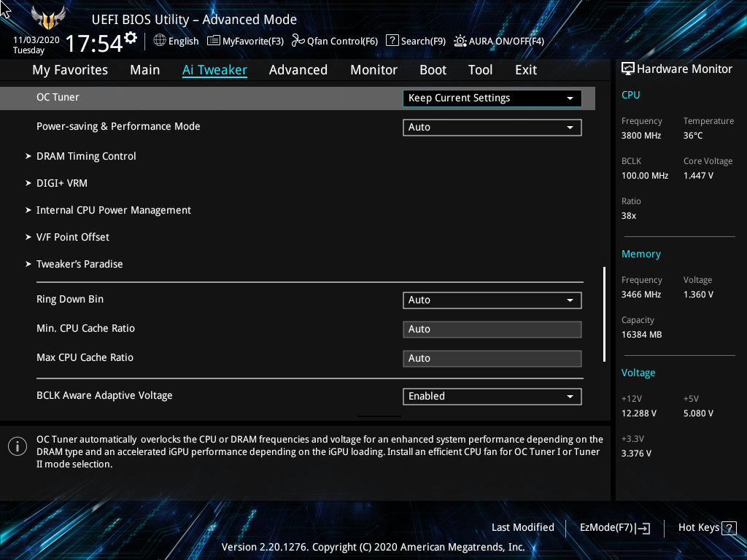Click the Search question mark icon
Screen dimensions: 747x560
pos(392,41)
